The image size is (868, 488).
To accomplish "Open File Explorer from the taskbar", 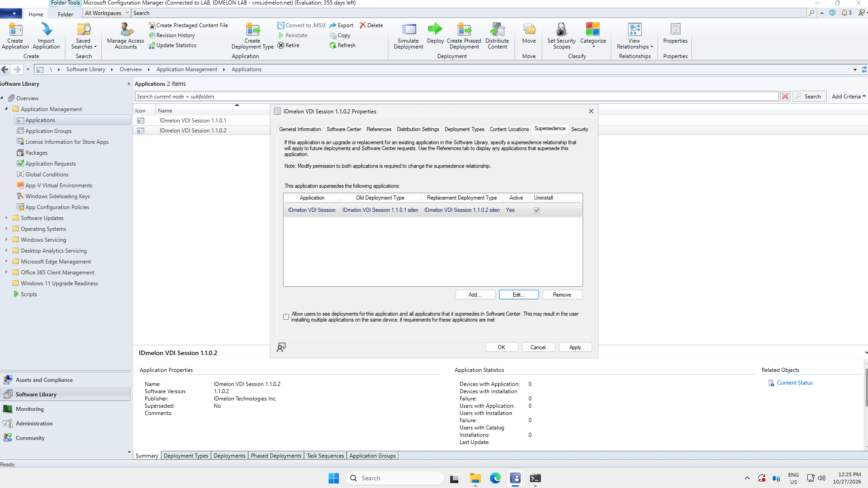I will [475, 478].
